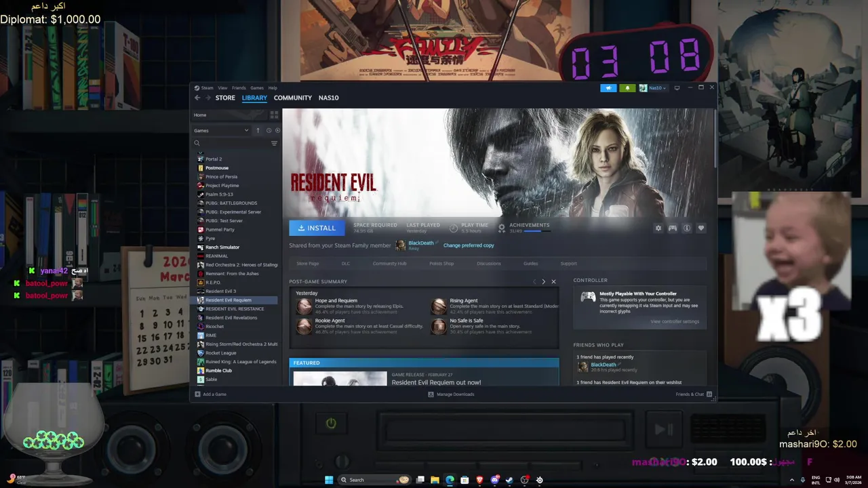Open the Help menu

click(x=273, y=87)
